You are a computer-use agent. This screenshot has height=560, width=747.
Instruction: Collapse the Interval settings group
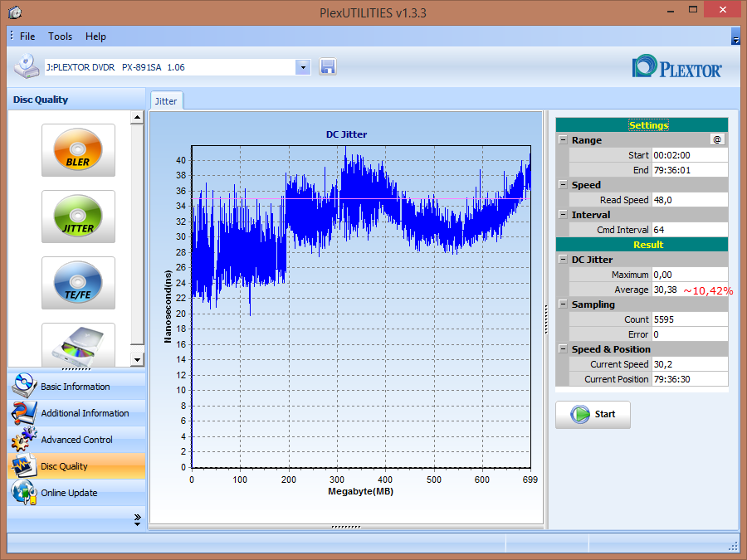tap(563, 214)
